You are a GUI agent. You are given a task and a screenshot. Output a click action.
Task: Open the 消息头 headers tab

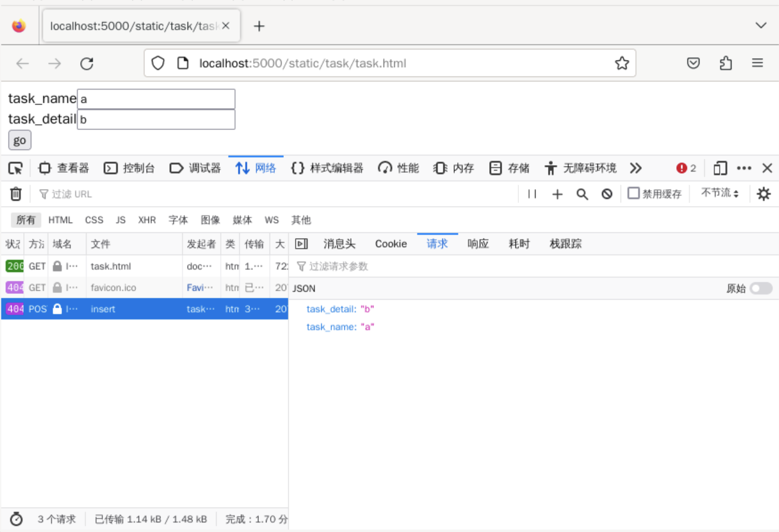click(340, 244)
